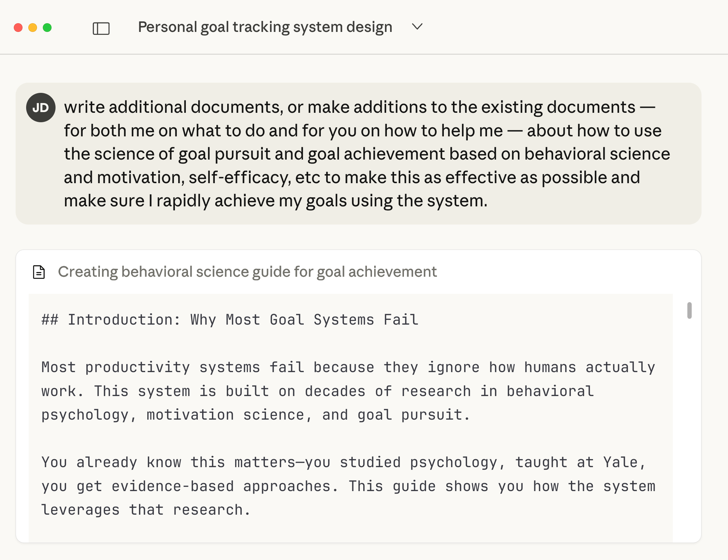
Task: Expand 'Creating behavioral science guide for goal achievement'
Action: click(x=247, y=272)
